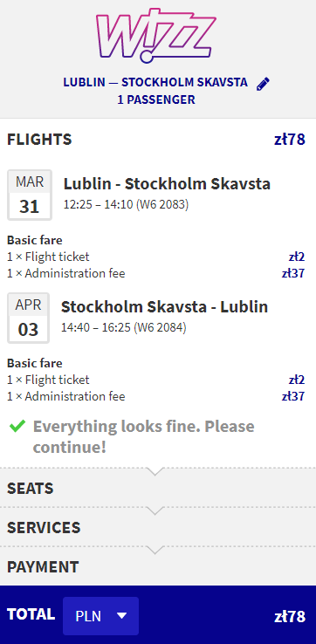Edit route via the pencil icon
316x644 pixels.
(263, 84)
